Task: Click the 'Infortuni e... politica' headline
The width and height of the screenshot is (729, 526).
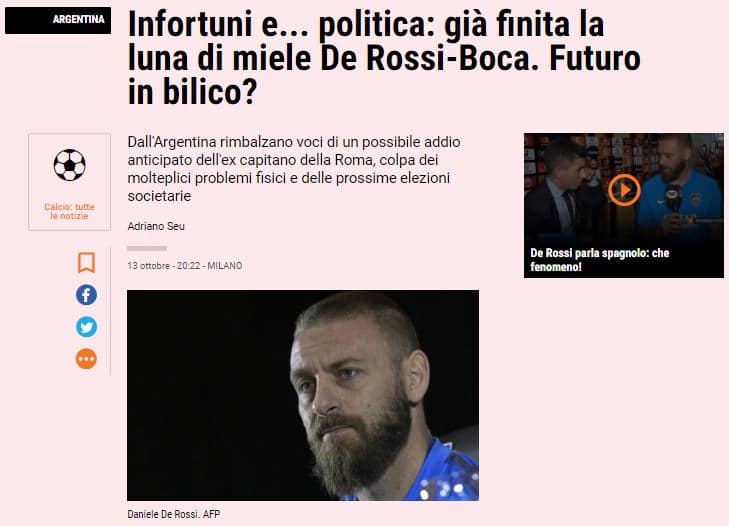Action: tap(384, 58)
